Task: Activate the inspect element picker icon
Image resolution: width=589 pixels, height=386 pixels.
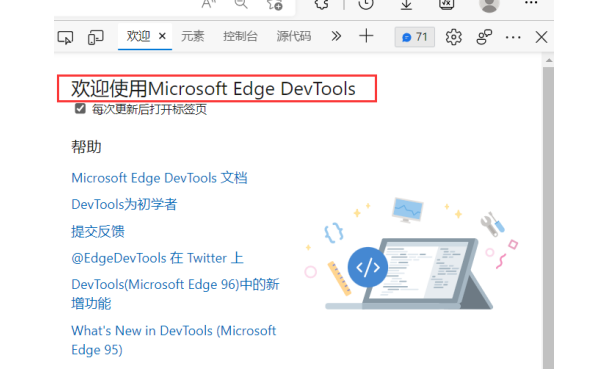Action: pyautogui.click(x=65, y=37)
